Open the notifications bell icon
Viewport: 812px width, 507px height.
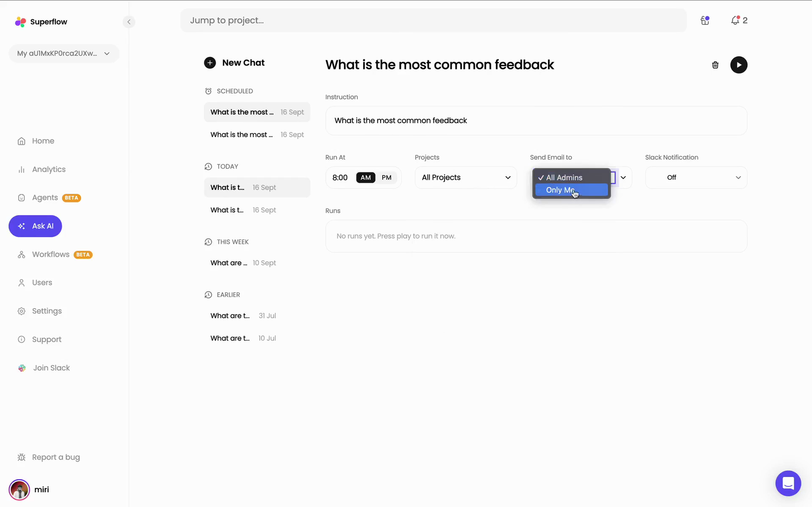735,20
